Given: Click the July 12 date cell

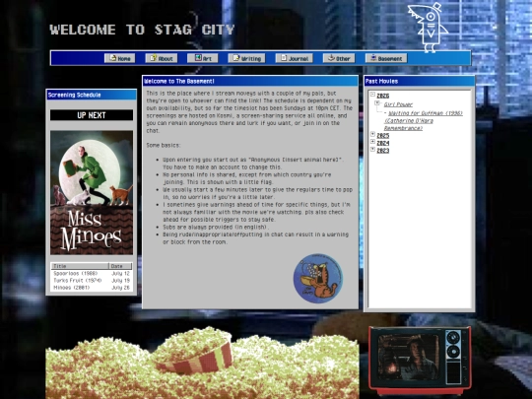Looking at the screenshot, I should click(121, 273).
